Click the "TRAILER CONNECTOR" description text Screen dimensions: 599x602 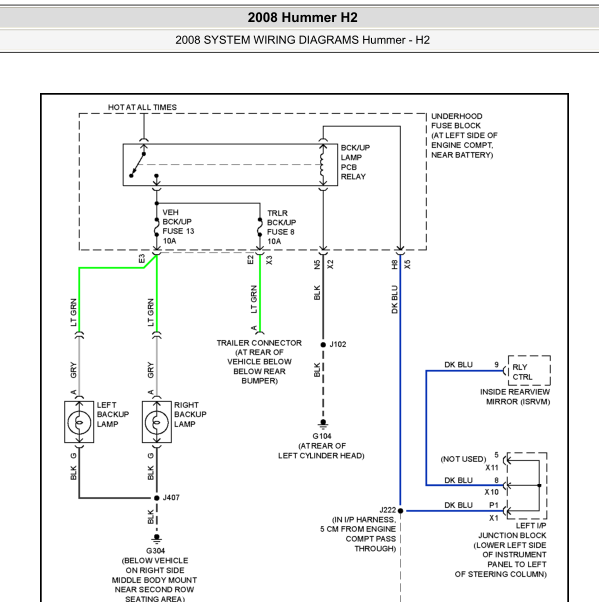tap(259, 362)
